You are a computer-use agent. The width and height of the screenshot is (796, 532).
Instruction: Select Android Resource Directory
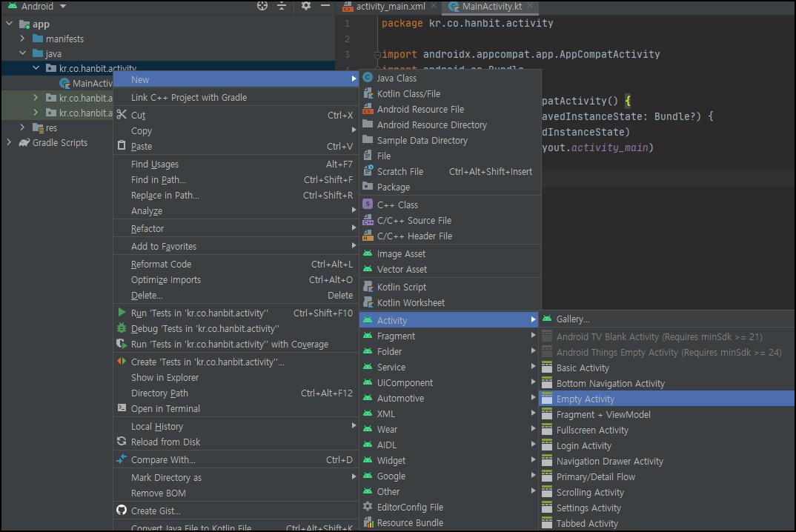pyautogui.click(x=450, y=125)
